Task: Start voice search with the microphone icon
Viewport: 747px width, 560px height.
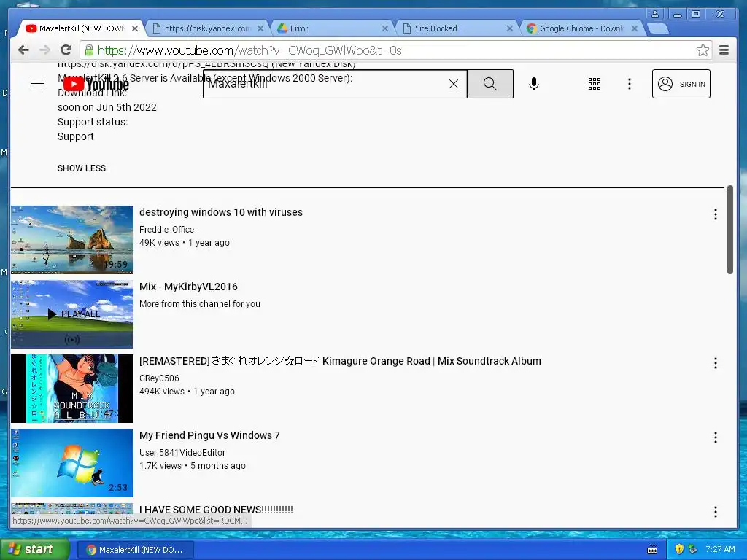Action: [534, 84]
